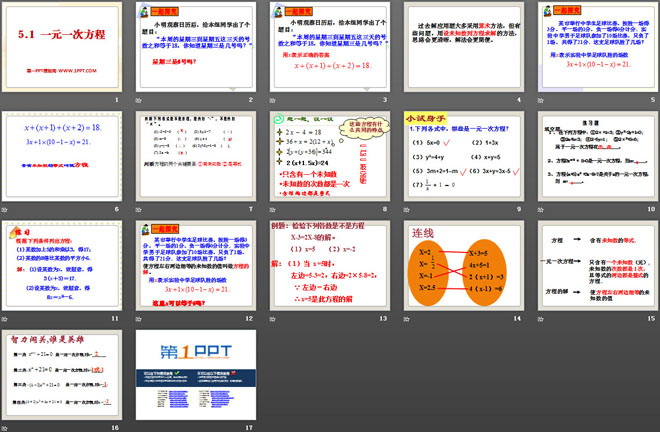Screen dimensions: 660x432
Task: Select slide 15 summary definitions thumbnail
Action: 598,266
